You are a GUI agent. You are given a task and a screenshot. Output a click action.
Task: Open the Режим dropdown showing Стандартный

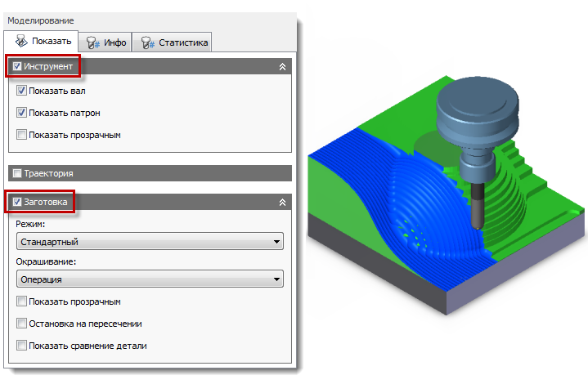pos(150,242)
